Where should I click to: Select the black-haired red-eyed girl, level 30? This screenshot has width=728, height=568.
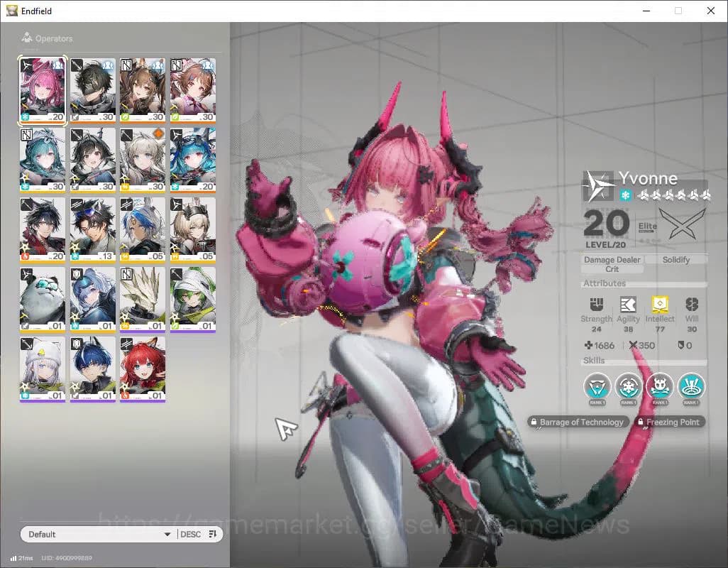(x=92, y=160)
